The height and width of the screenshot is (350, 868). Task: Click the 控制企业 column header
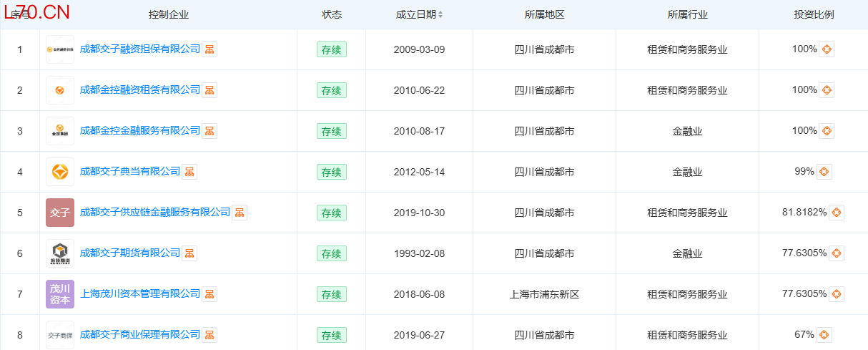pos(169,14)
